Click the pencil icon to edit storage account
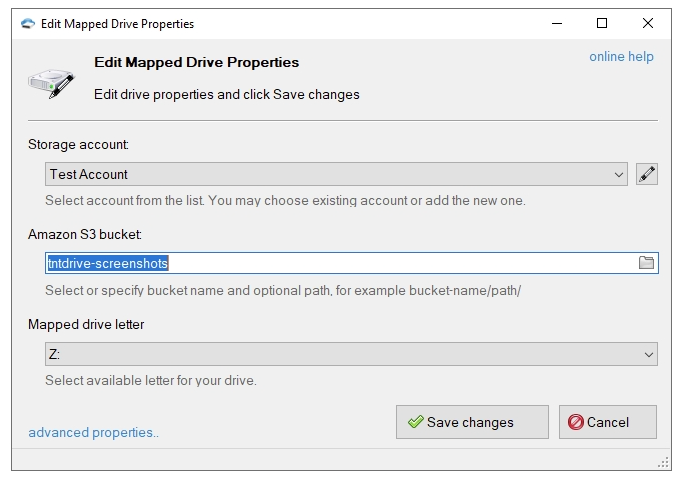The image size is (685, 479). point(646,174)
